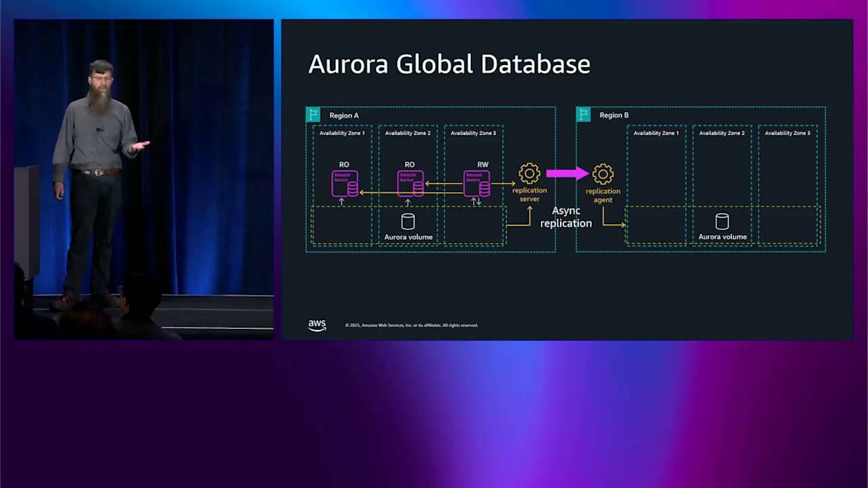This screenshot has width=868, height=488.
Task: Select the Amazon Aurora RW instance icon
Action: tap(477, 184)
